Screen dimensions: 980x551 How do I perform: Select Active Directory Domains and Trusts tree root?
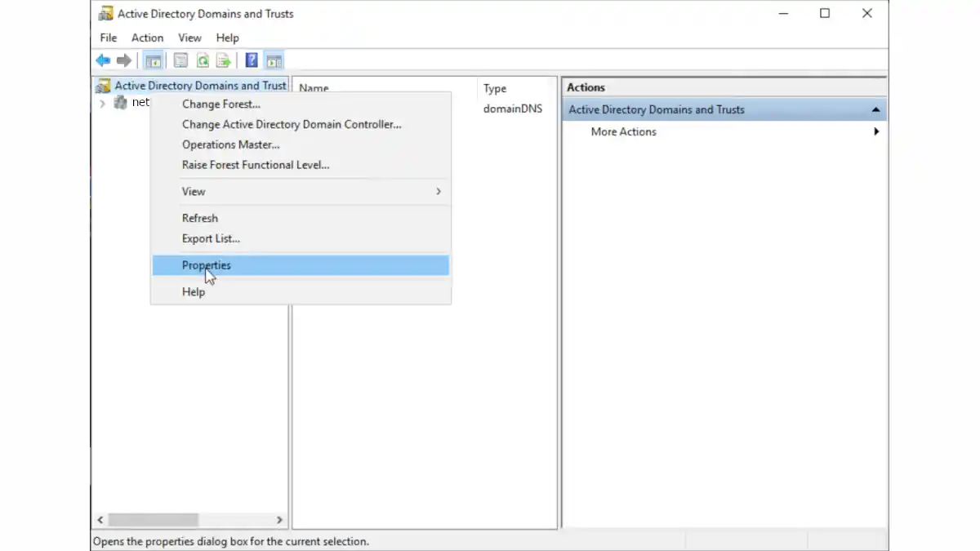pos(200,86)
